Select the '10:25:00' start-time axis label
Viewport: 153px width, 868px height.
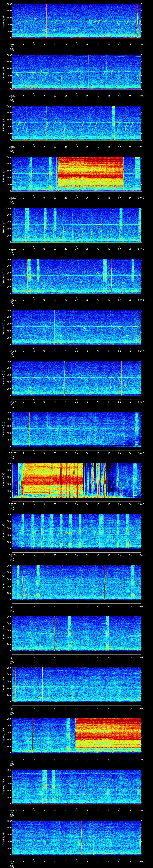tap(12, 504)
